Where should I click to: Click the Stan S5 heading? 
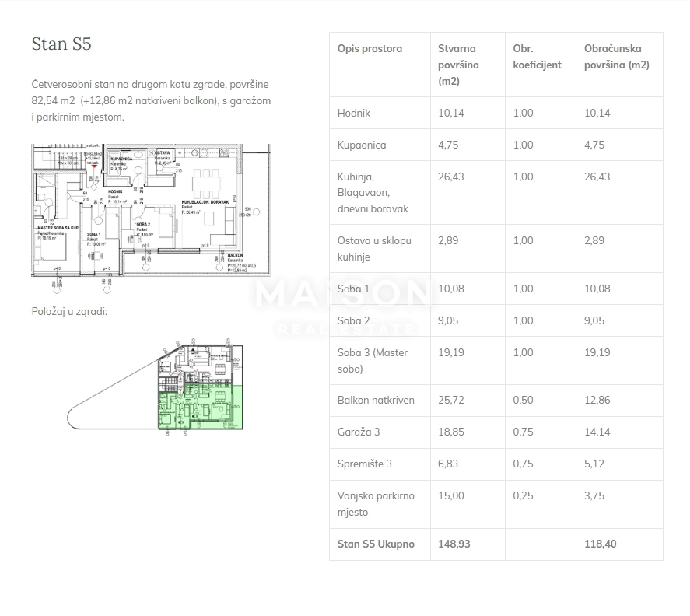click(x=62, y=44)
